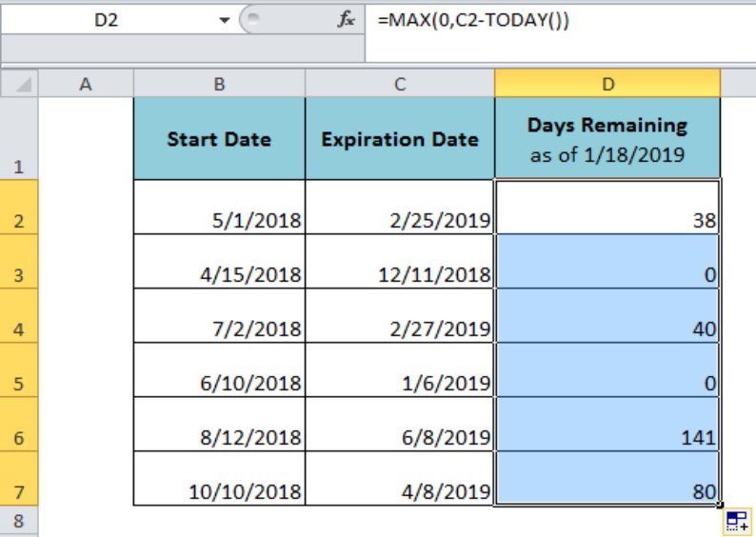Select column B header
The image size is (756, 537).
pos(219,84)
